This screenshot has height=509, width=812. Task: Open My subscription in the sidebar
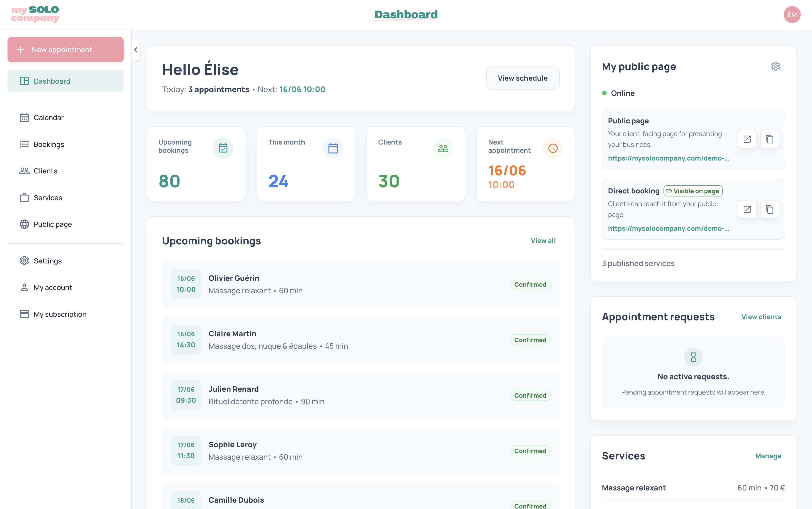(65, 314)
